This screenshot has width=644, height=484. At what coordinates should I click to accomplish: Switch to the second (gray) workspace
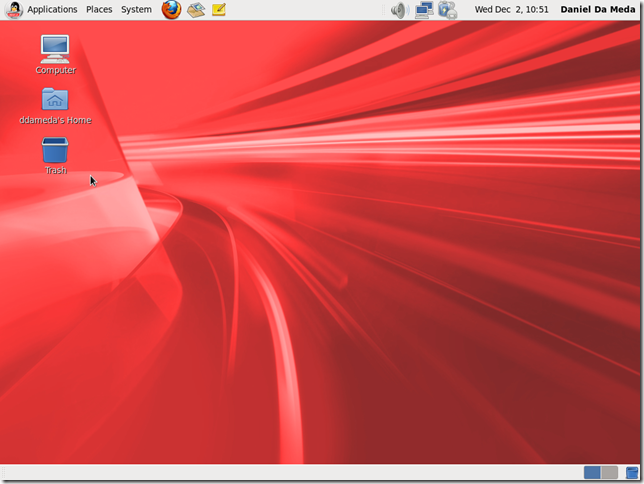tap(610, 472)
